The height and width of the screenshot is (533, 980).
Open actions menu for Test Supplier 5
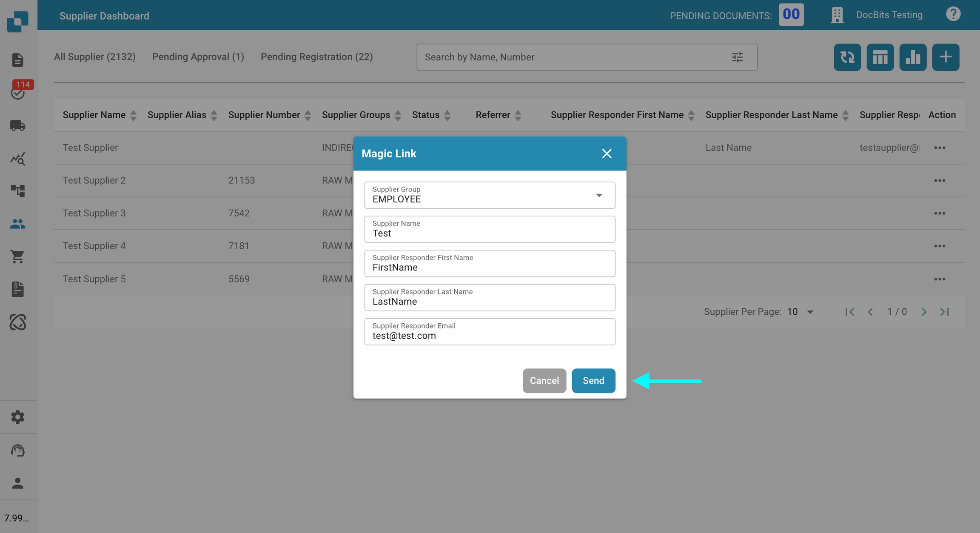click(x=939, y=279)
